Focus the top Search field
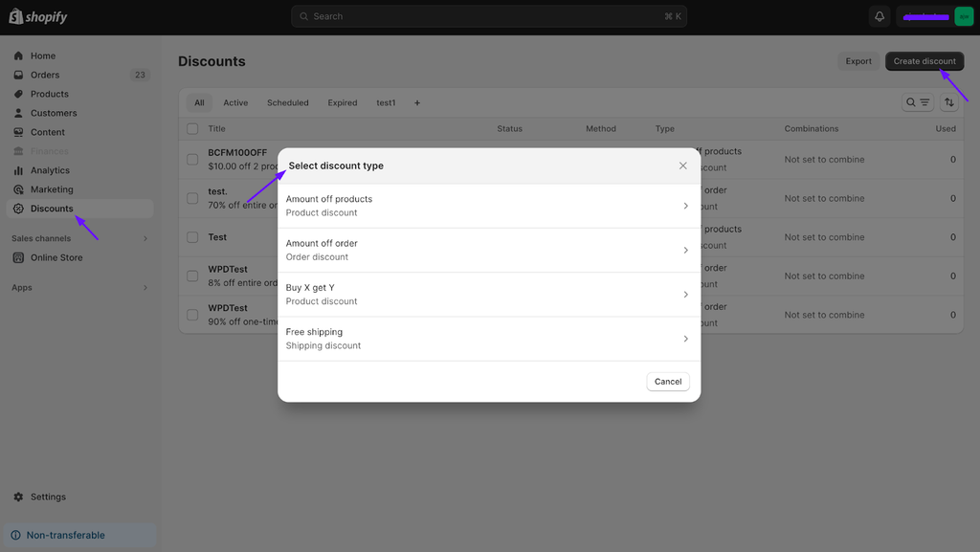The width and height of the screenshot is (980, 552). (x=488, y=16)
